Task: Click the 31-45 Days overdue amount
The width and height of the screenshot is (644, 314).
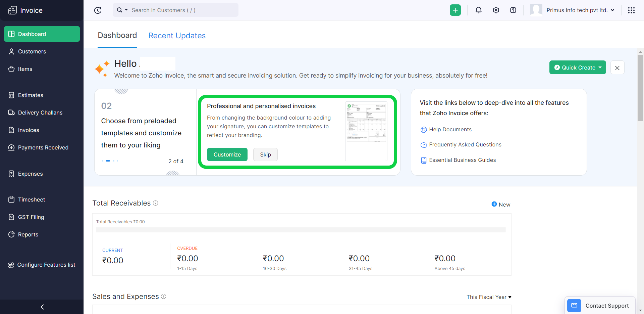Action: pyautogui.click(x=359, y=258)
